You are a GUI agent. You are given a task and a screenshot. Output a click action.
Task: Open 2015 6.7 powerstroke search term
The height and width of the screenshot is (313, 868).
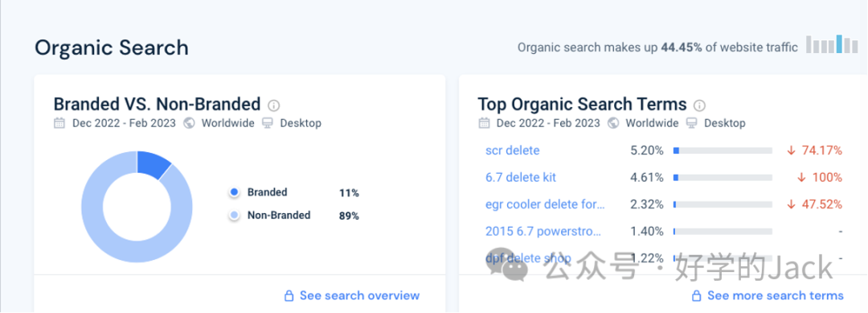[x=542, y=231]
